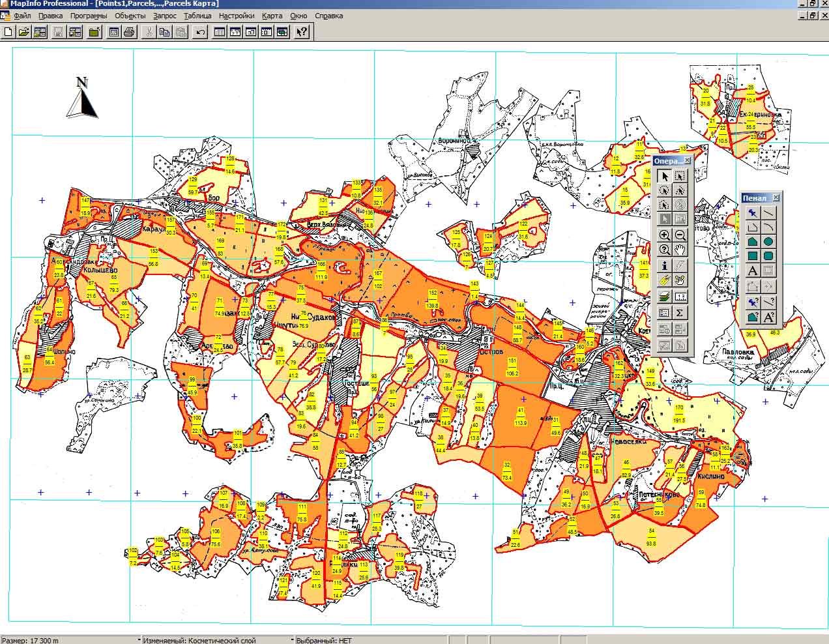Viewport: 829px width, 644px height.
Task: Select the Text tool in Пенал
Action: [x=752, y=271]
